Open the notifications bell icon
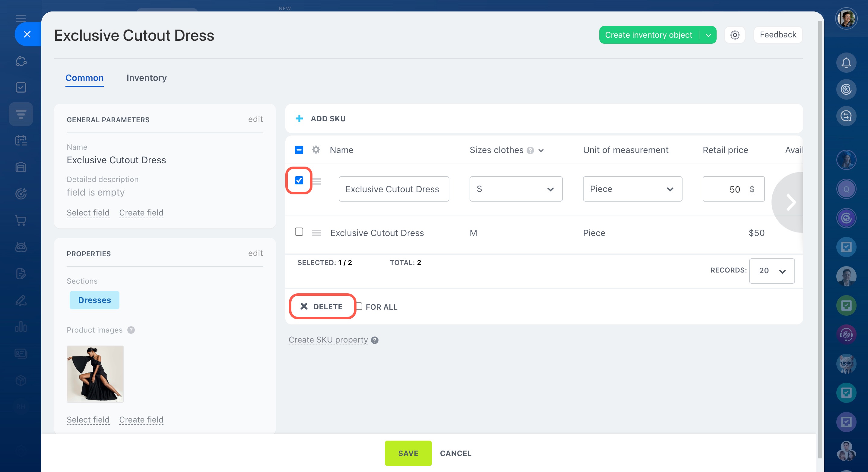This screenshot has height=472, width=868. click(846, 63)
